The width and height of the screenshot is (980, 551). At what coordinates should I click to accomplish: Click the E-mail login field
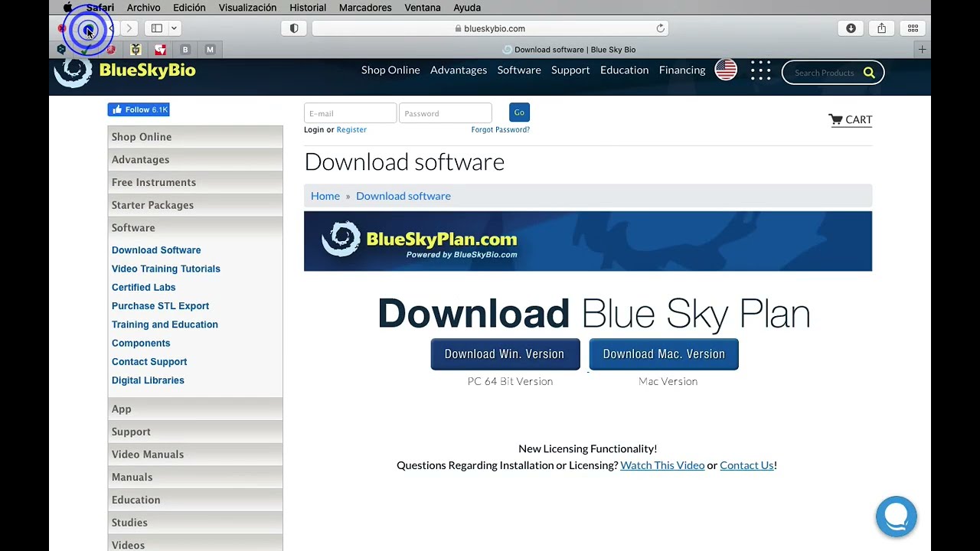point(350,113)
